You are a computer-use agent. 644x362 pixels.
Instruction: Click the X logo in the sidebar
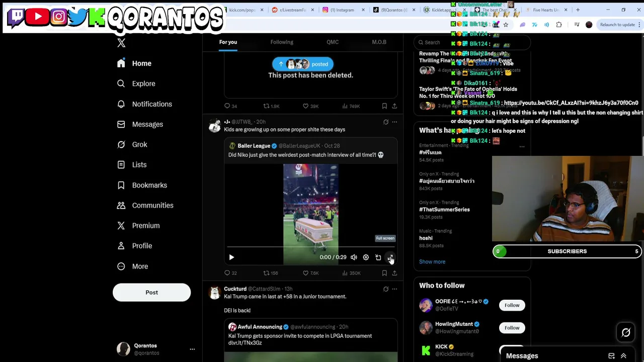coord(121,43)
